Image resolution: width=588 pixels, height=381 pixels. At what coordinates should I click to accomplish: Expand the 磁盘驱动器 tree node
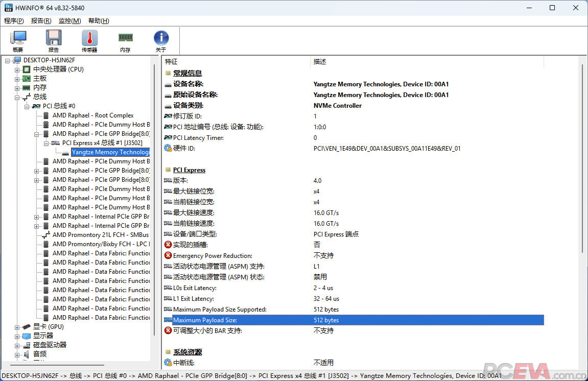pos(17,345)
